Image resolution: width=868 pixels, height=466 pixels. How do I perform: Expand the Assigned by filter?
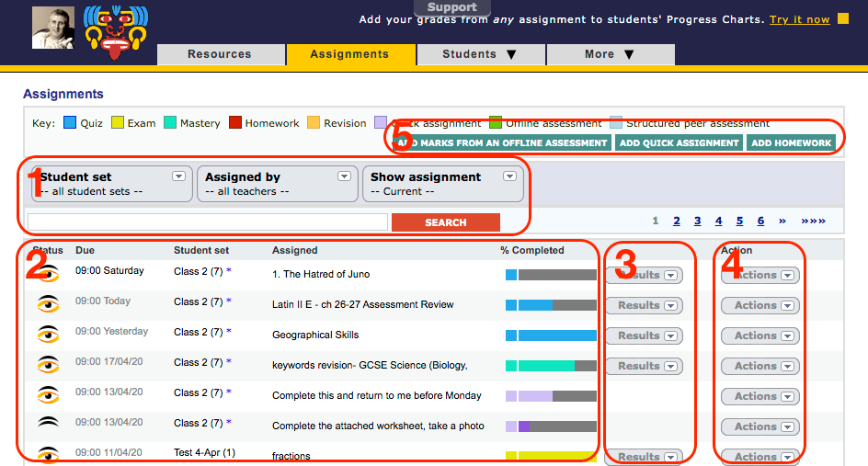click(x=344, y=176)
